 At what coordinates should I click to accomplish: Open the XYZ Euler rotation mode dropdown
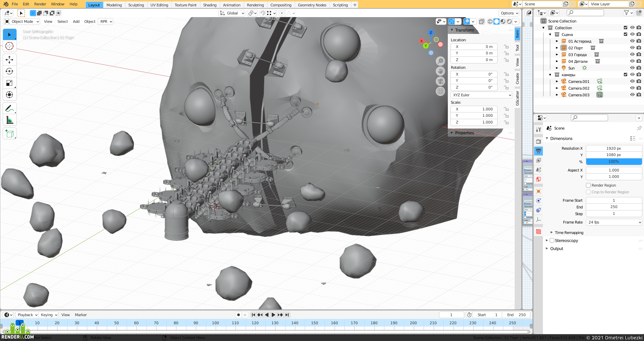coord(481,95)
